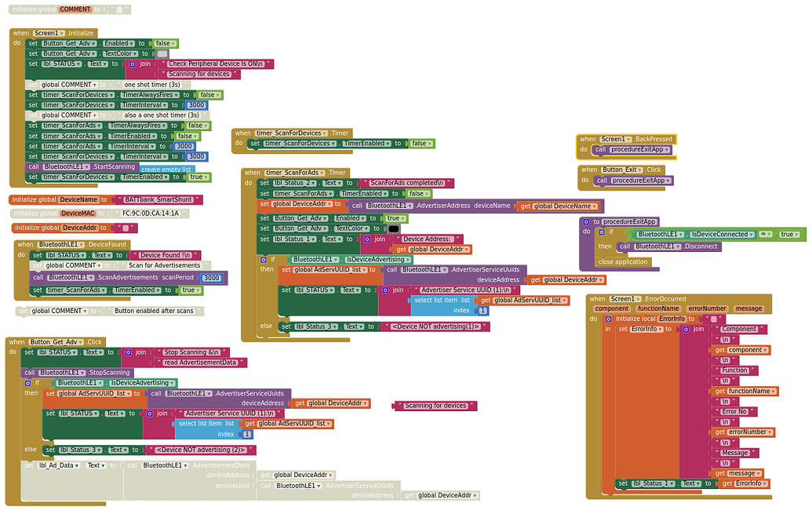Toggle false value in timer_ScanForDevices.Timer event
The width and height of the screenshot is (812, 514).
[421, 144]
